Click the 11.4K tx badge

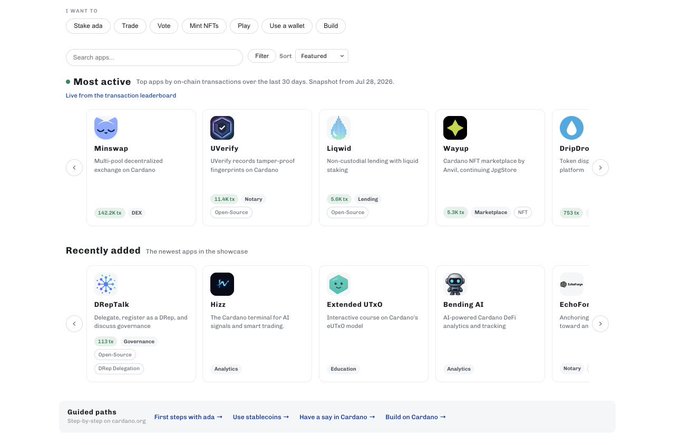224,199
